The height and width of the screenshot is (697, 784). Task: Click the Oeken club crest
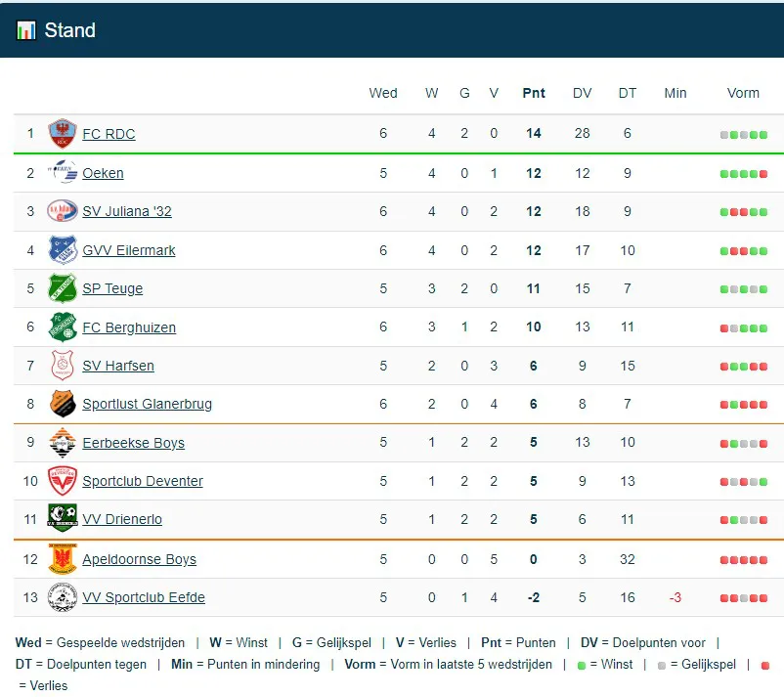(x=63, y=173)
